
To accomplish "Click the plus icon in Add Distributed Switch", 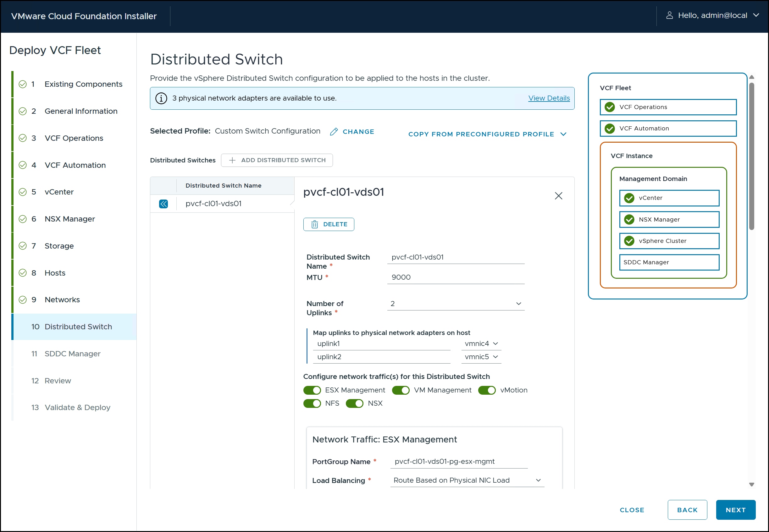I will [232, 160].
